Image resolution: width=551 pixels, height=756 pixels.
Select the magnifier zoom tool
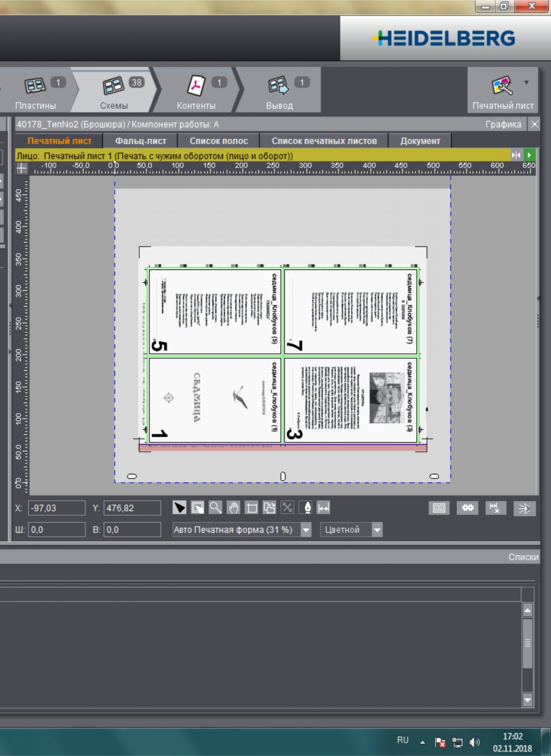tap(216, 508)
